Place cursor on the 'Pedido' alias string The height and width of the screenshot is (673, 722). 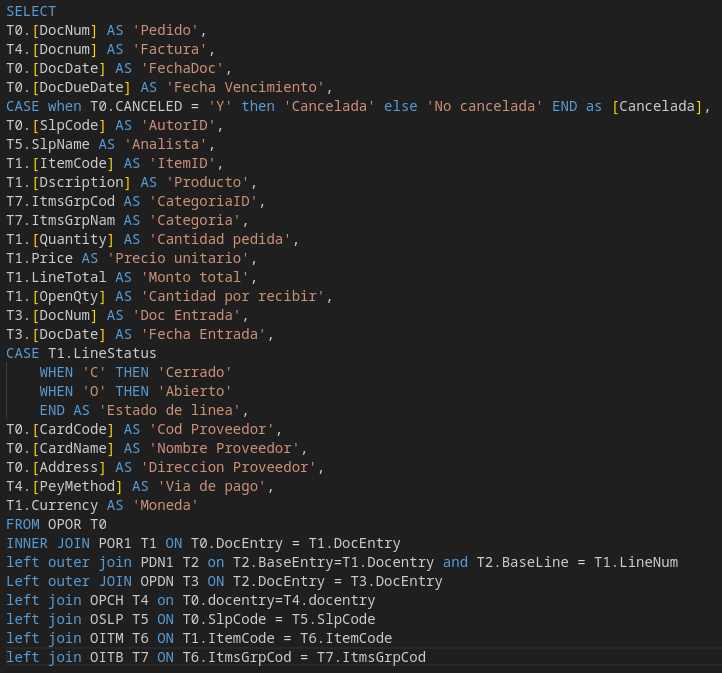pyautogui.click(x=165, y=30)
